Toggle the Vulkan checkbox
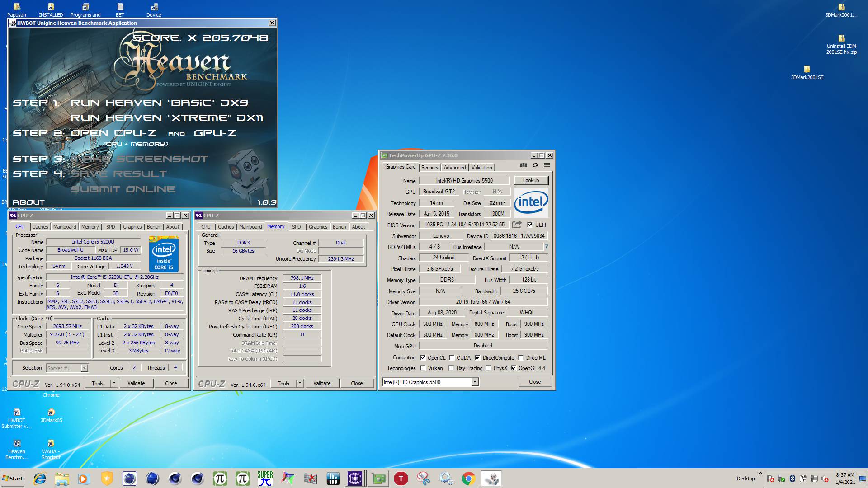 coord(423,368)
